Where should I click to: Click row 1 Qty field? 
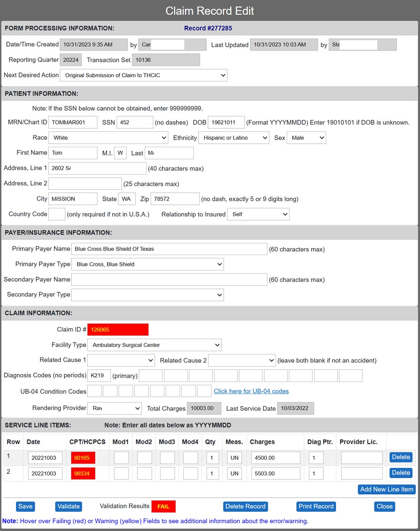tap(212, 458)
